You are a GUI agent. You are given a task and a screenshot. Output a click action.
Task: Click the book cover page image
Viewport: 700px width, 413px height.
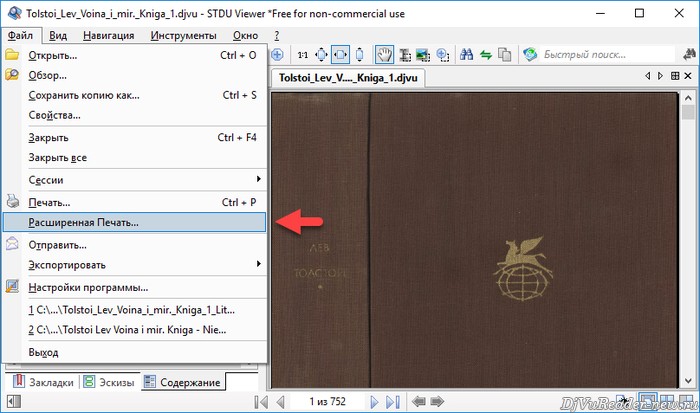(x=475, y=240)
